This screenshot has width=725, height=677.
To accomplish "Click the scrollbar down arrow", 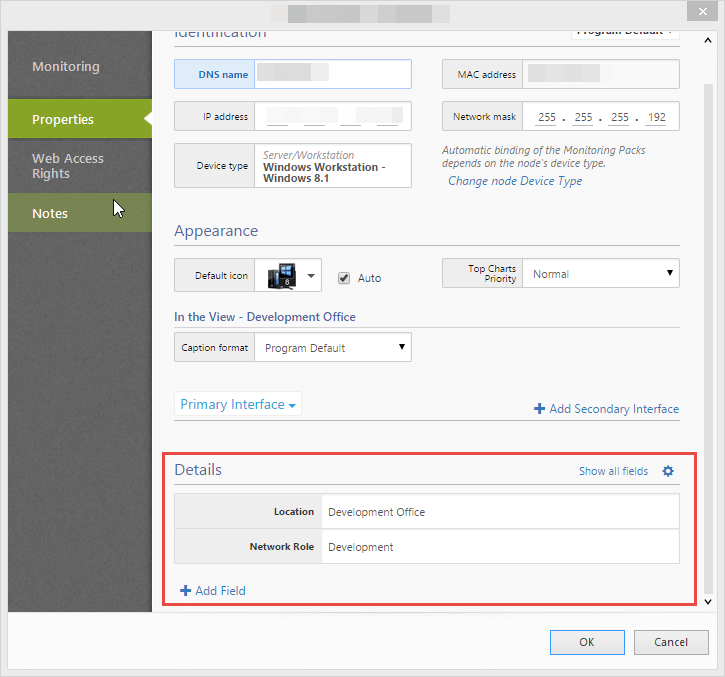I will (x=707, y=602).
